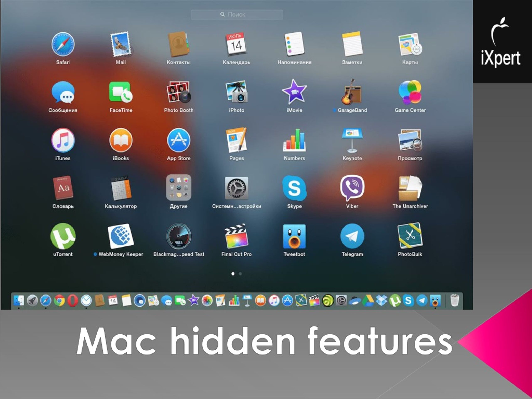Image resolution: width=532 pixels, height=399 pixels.
Task: Launch iBooks from the Launchpad grid
Action: (121, 140)
